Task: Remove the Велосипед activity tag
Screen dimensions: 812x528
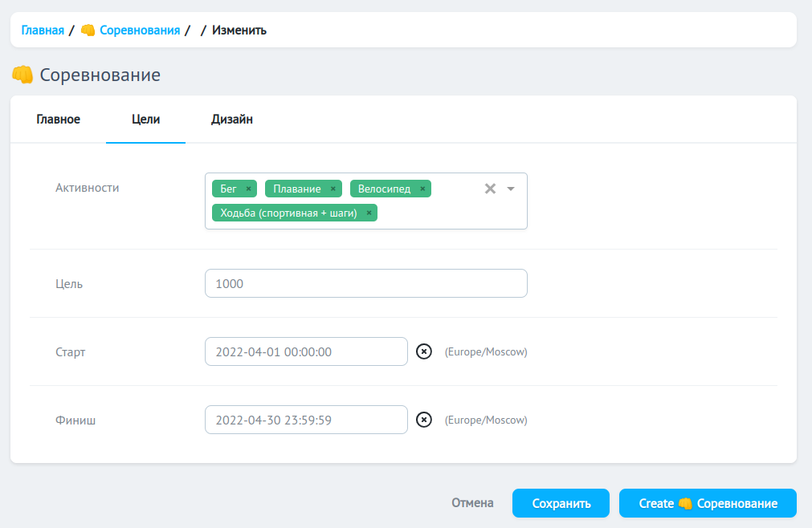Action: [x=422, y=189]
